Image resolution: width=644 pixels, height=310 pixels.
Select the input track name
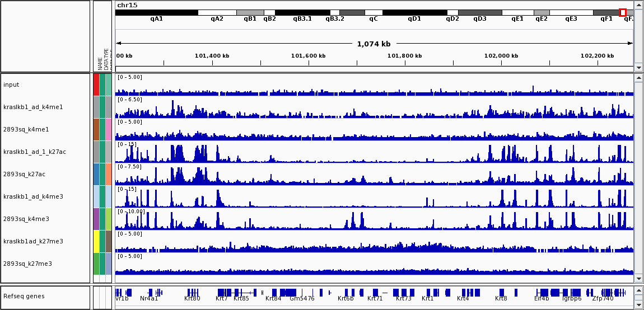point(11,85)
